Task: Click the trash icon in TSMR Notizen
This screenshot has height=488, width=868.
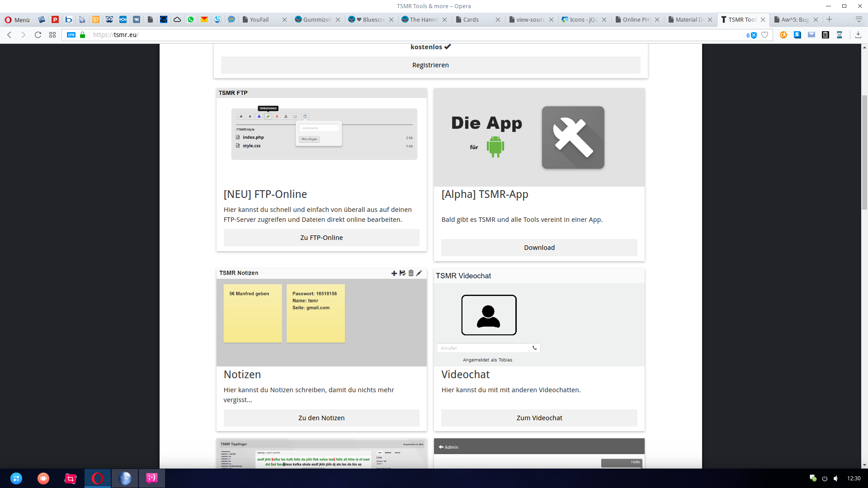Action: (411, 273)
